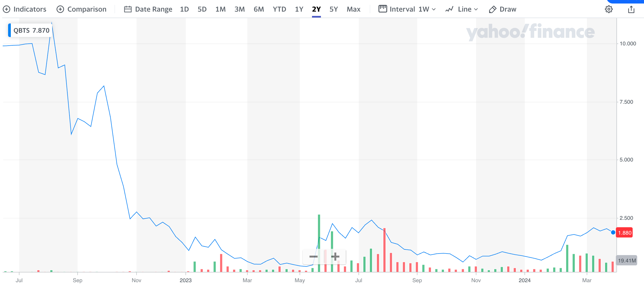The height and width of the screenshot is (290, 644).
Task: Click the 2023 time axis label
Action: (x=185, y=280)
